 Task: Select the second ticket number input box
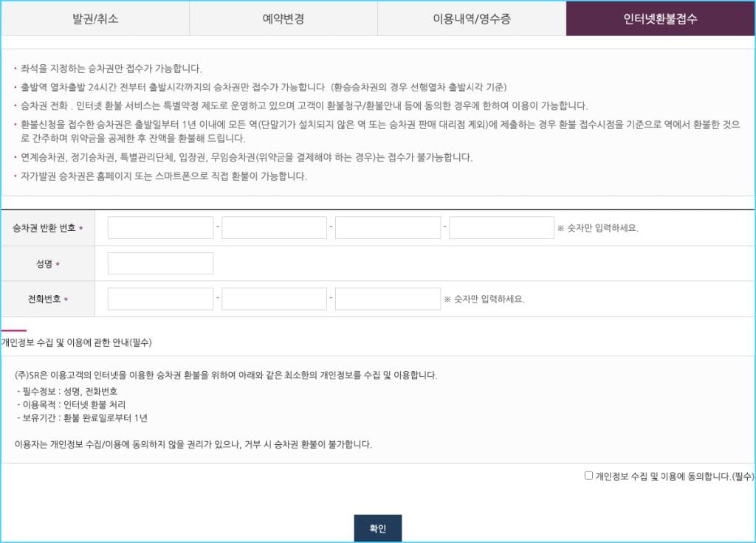tap(274, 227)
